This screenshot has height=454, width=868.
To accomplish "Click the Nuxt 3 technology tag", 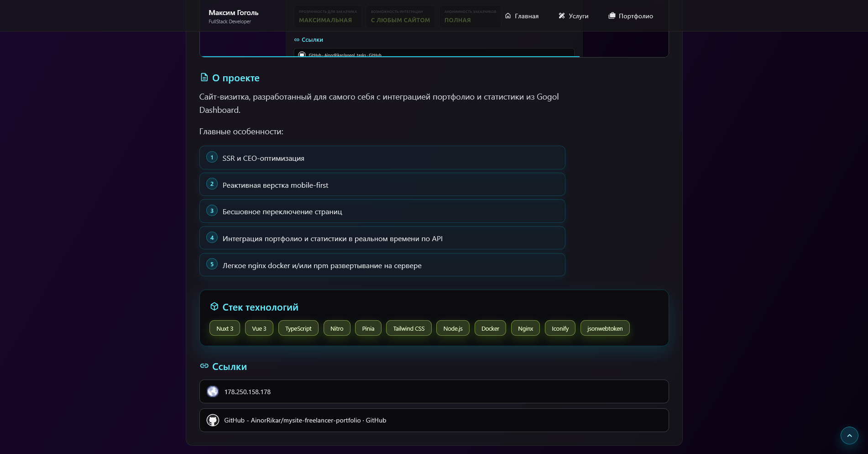I will click(x=225, y=328).
